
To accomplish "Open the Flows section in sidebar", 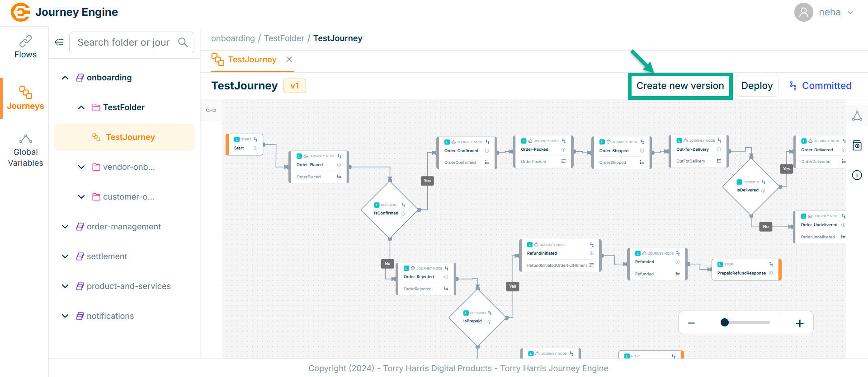I will pos(25,47).
